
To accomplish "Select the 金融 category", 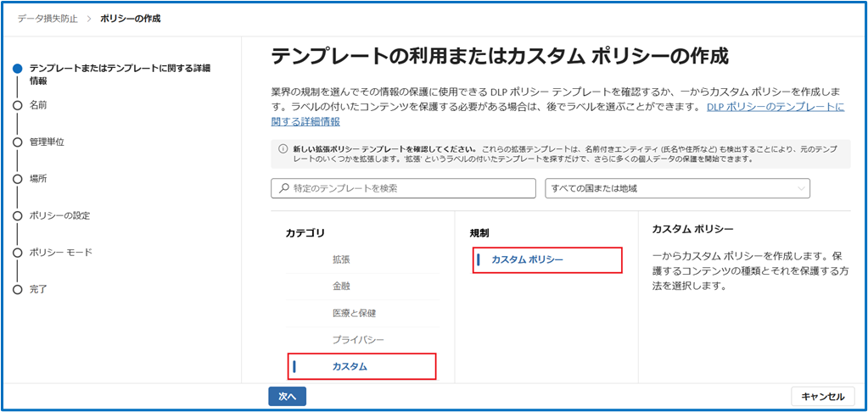I will tap(341, 287).
